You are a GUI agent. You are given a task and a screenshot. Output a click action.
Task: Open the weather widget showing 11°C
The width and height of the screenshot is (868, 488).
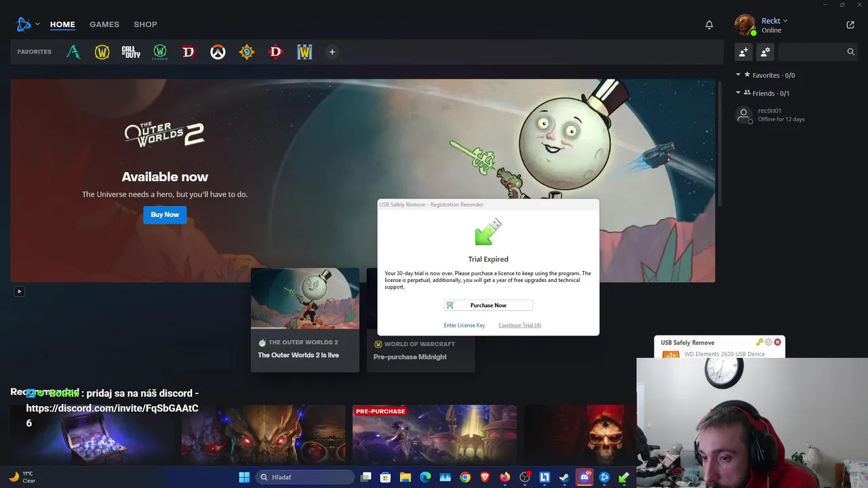22,477
